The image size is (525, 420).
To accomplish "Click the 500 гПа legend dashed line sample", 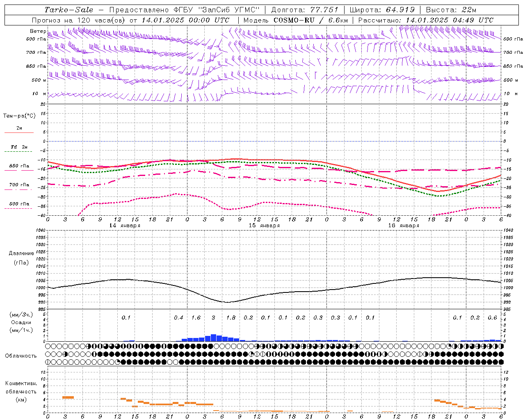I will (19, 208).
